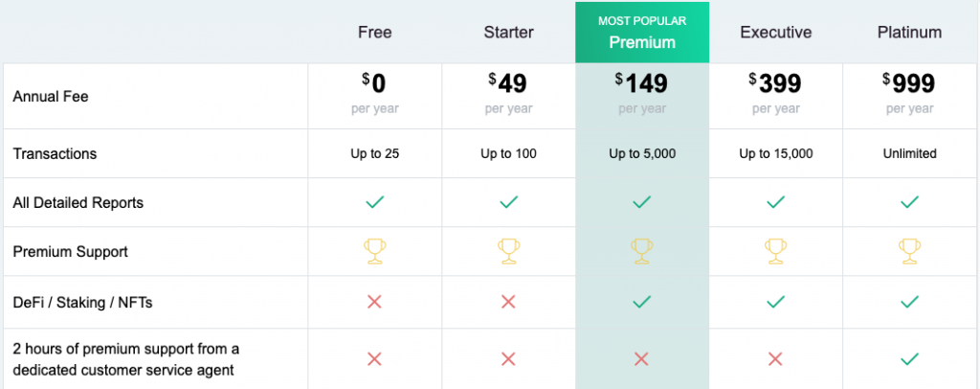Viewport: 980px width, 389px height.
Task: Click the red X for DeFi under Free
Action: [374, 302]
